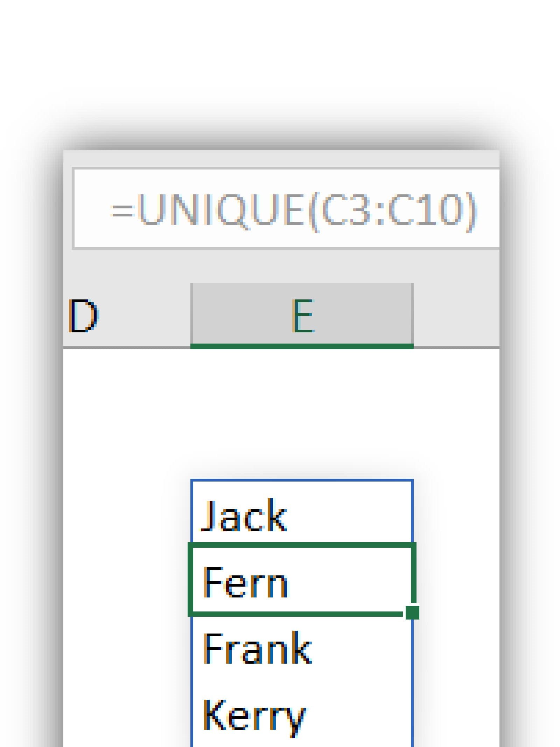Select column E by its header
Viewport: 560px width, 747px height.
302,315
